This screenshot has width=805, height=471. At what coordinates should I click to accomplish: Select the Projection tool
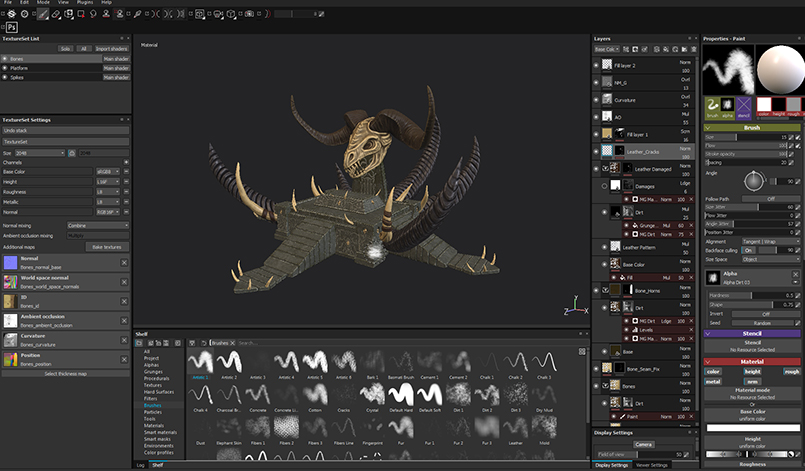tap(69, 14)
